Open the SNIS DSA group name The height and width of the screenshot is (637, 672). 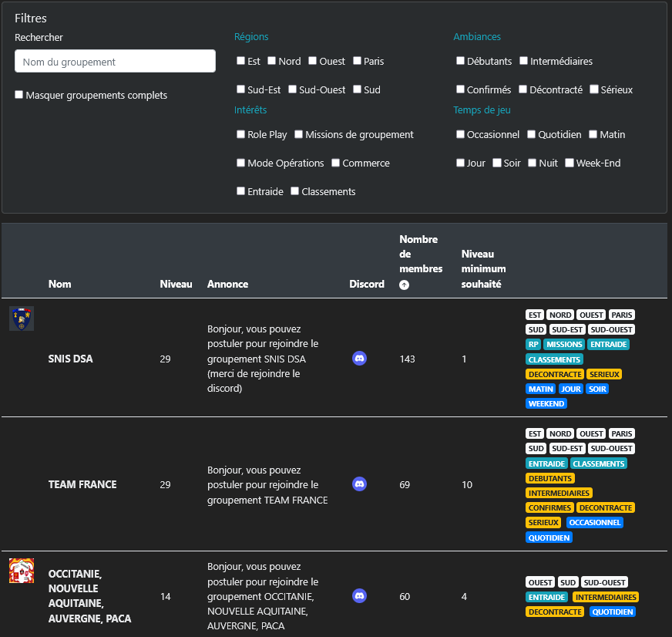tap(70, 359)
